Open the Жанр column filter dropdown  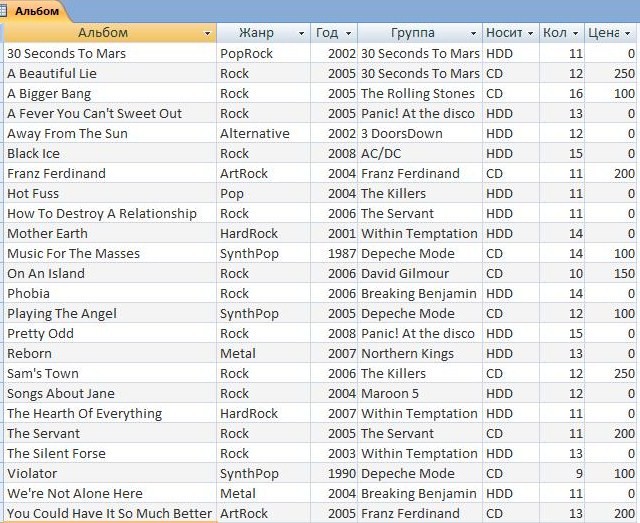[301, 33]
